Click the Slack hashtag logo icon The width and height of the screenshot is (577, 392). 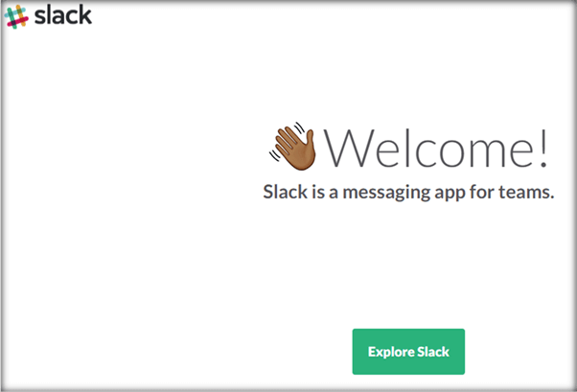pyautogui.click(x=16, y=16)
